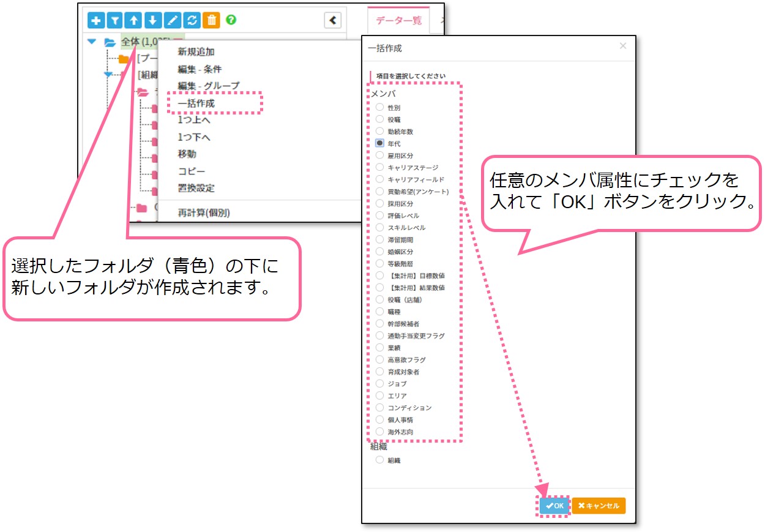776x532 pixels.
Task: Click the move up arrow icon
Action: [x=133, y=20]
